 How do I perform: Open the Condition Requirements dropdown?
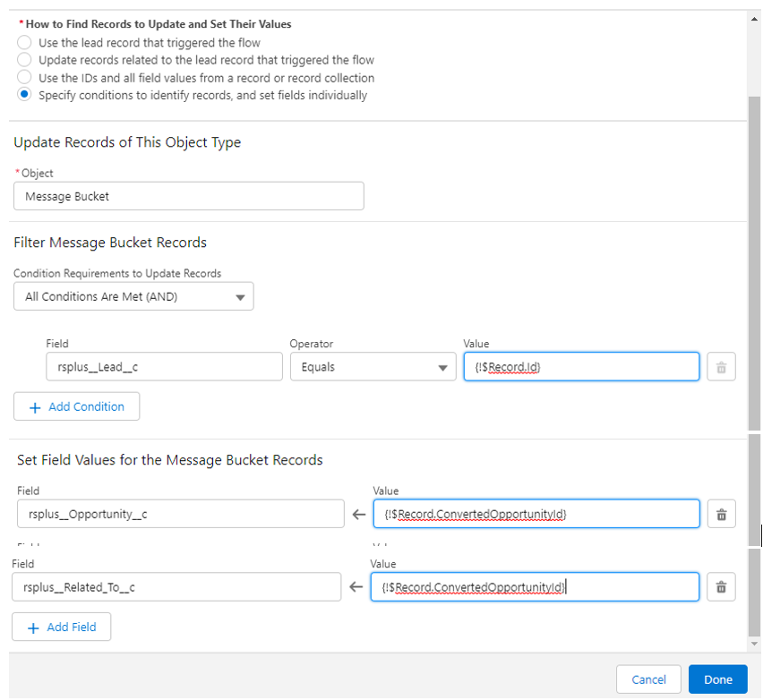click(x=133, y=297)
